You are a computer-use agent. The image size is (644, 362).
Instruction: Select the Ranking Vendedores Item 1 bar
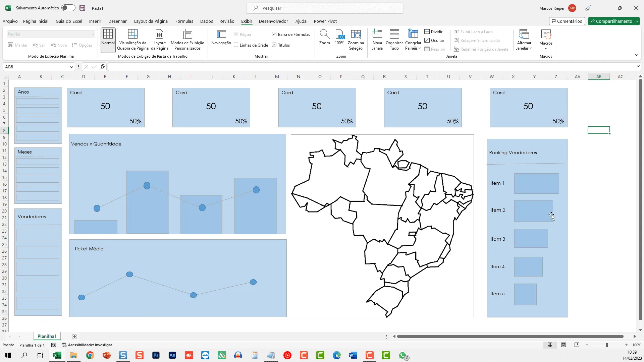(x=536, y=183)
